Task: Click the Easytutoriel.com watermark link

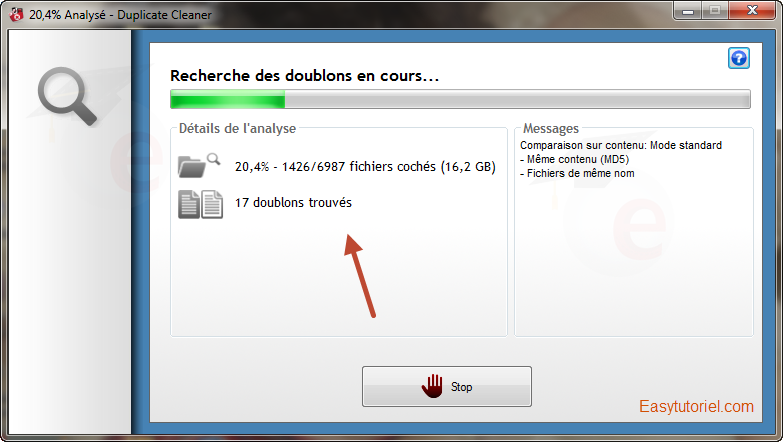Action: (696, 407)
